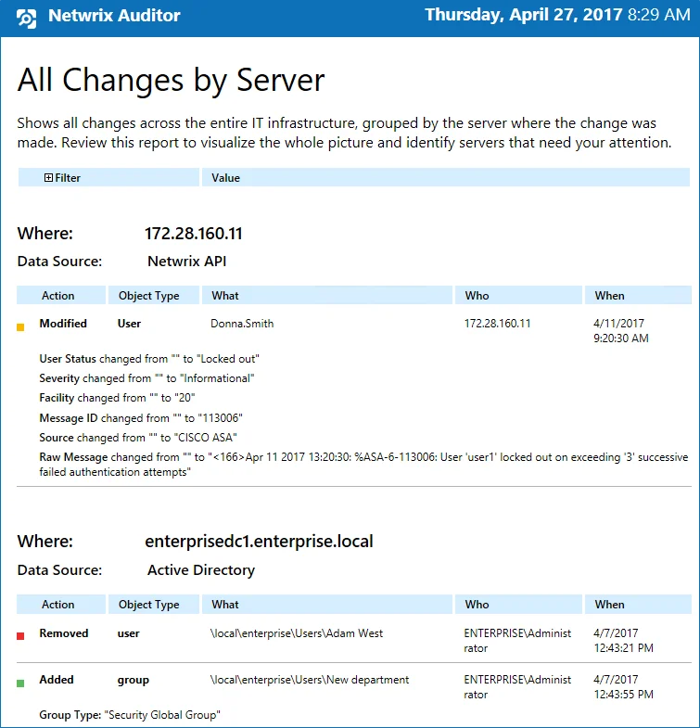This screenshot has height=728, width=700.
Task: Open the Donna.Smith user entry
Action: [242, 323]
